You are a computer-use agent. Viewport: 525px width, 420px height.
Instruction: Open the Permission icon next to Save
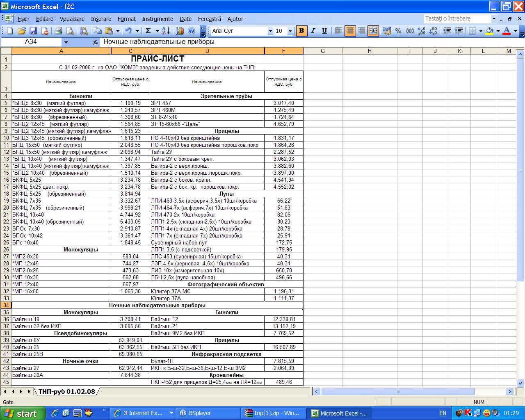click(x=45, y=31)
